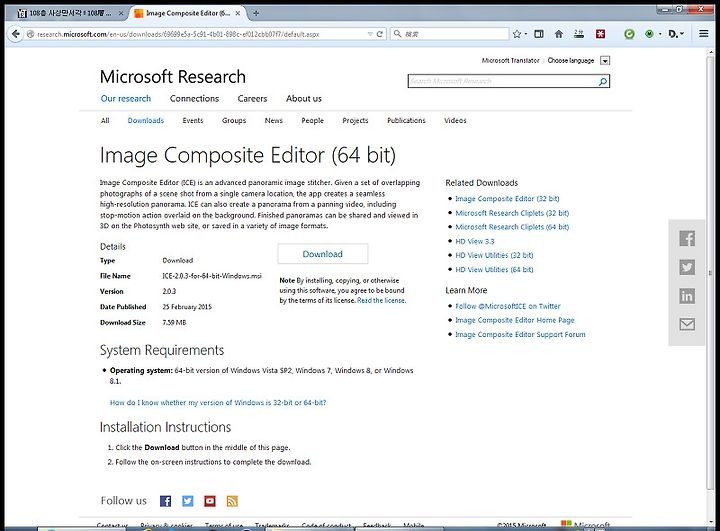
Task: Open Follow @MicrosoftICE on Twitter link
Action: point(508,306)
